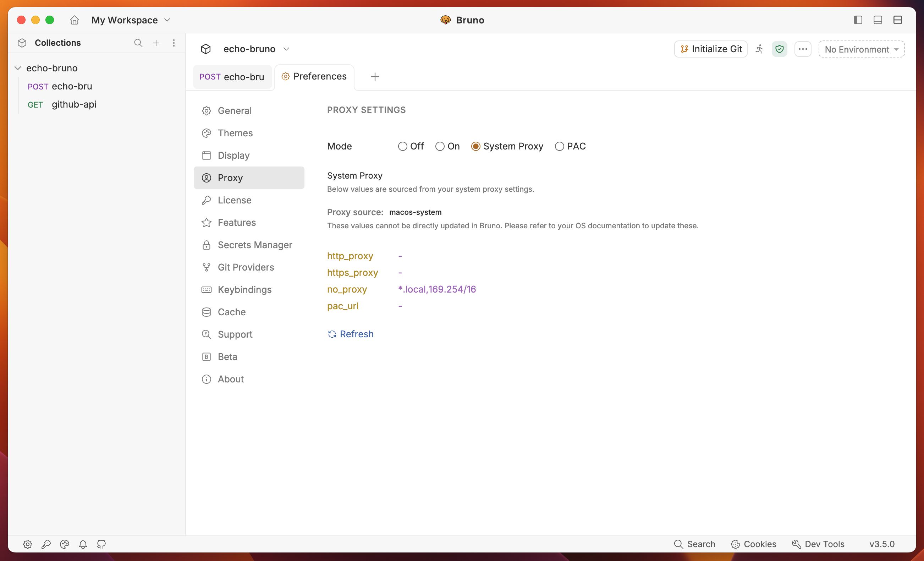Add a new collection with plus icon
Image resolution: width=924 pixels, height=561 pixels.
point(156,43)
